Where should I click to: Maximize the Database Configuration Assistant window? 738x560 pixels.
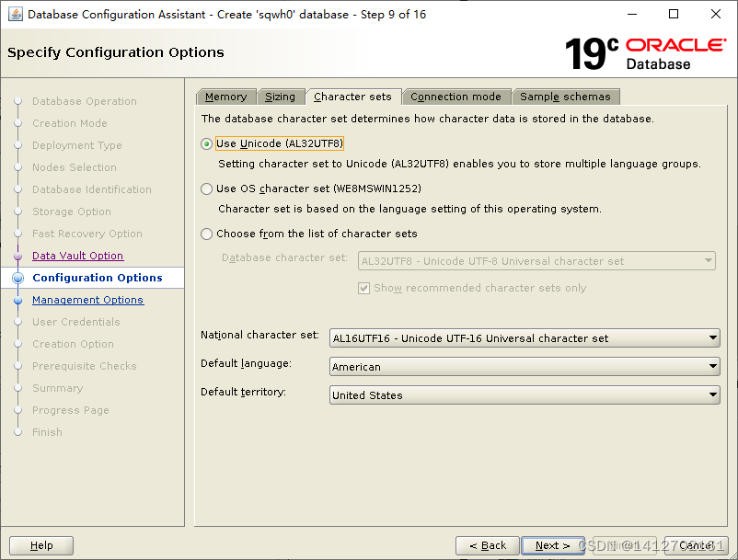674,14
